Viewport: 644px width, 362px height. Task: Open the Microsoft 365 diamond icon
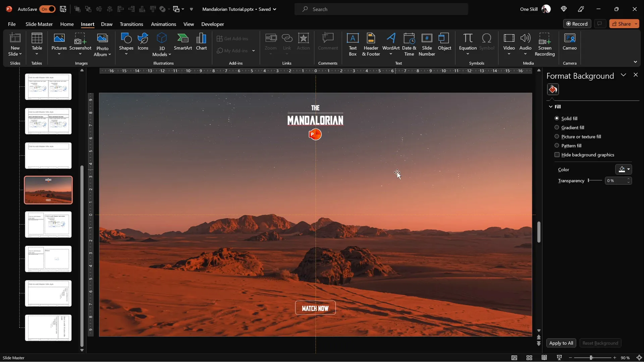point(563,9)
